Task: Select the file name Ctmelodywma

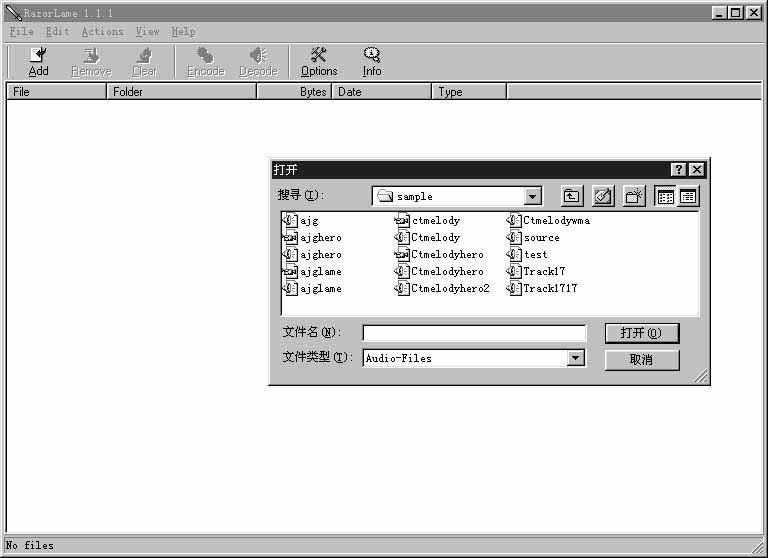Action: (x=556, y=220)
